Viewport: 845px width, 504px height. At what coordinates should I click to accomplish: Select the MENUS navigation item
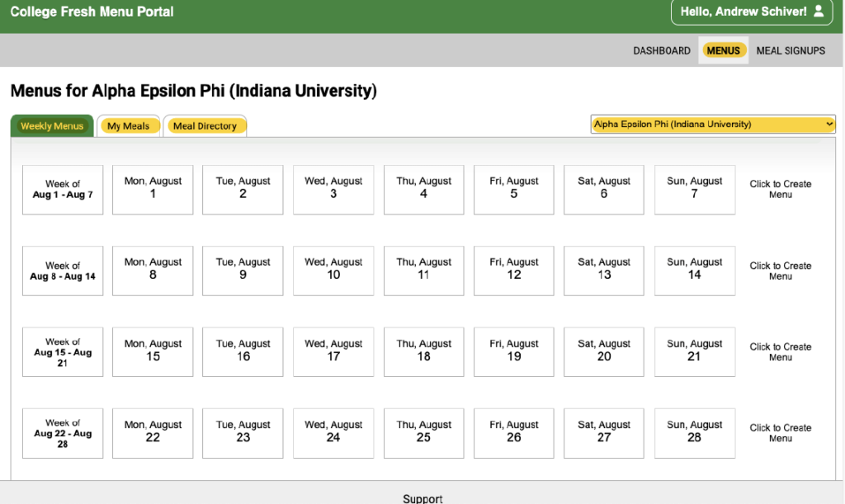[723, 50]
